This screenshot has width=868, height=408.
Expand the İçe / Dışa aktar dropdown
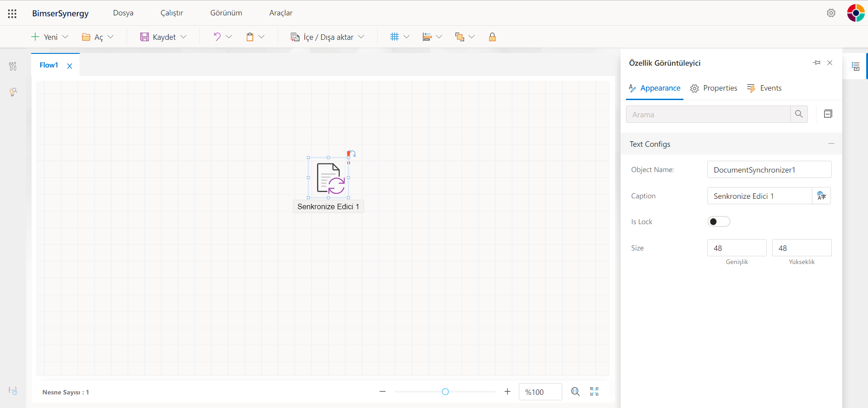(361, 37)
